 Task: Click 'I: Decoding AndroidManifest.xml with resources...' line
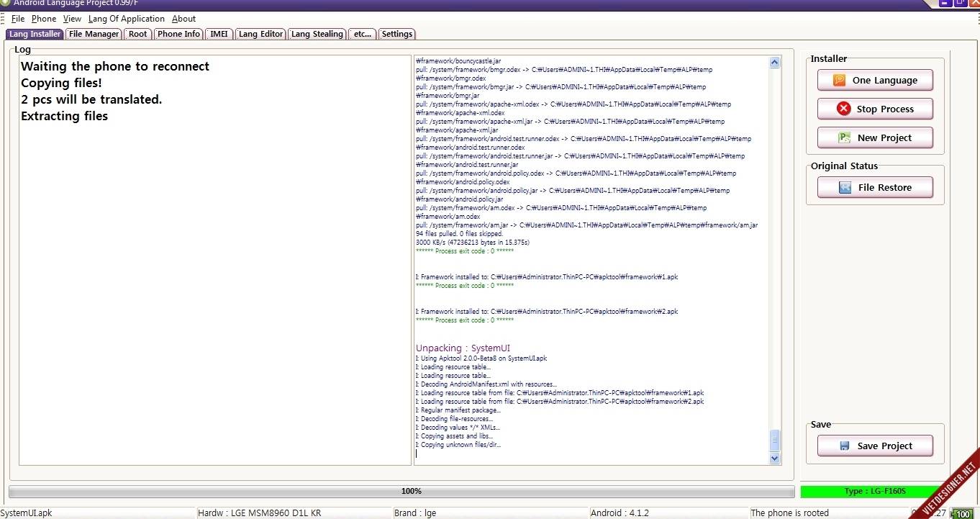(x=486, y=384)
